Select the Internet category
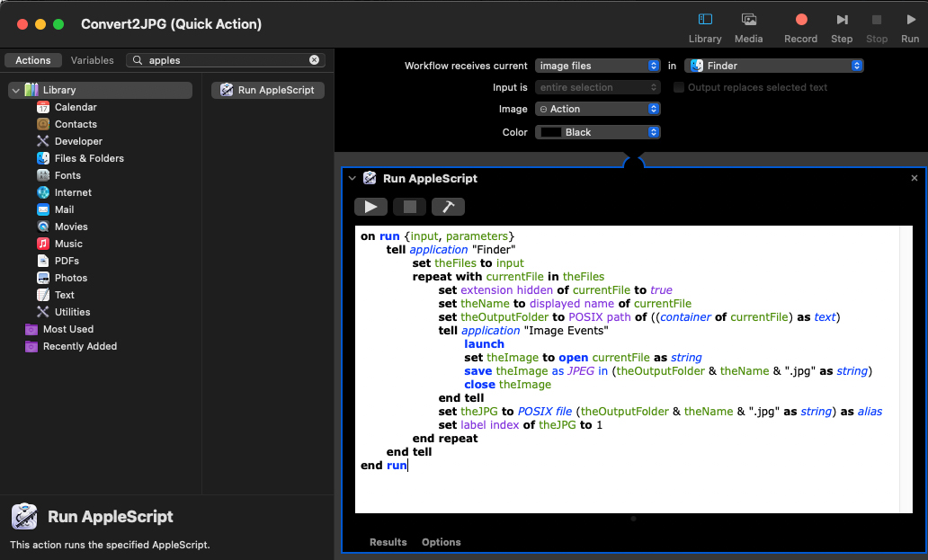This screenshot has height=560, width=928. [x=73, y=192]
